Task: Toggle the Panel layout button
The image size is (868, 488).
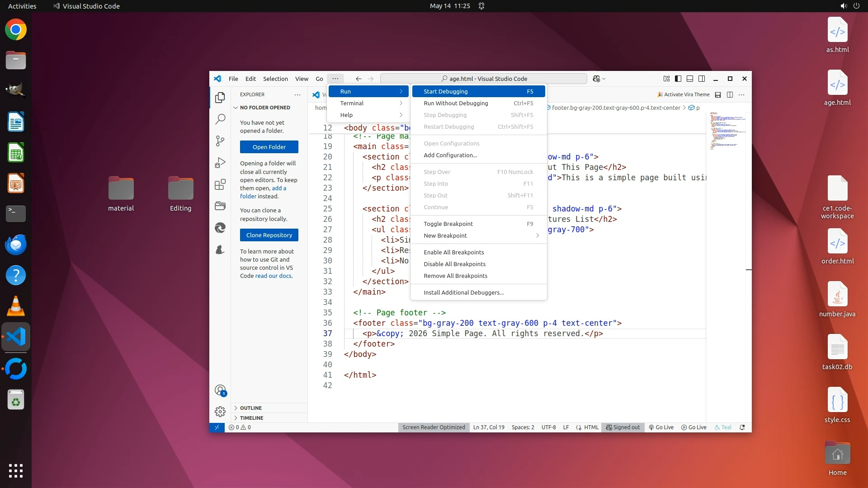Action: [690, 79]
